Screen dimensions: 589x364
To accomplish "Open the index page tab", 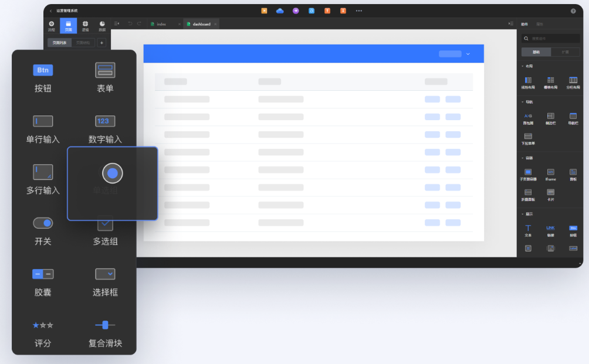I will point(161,24).
